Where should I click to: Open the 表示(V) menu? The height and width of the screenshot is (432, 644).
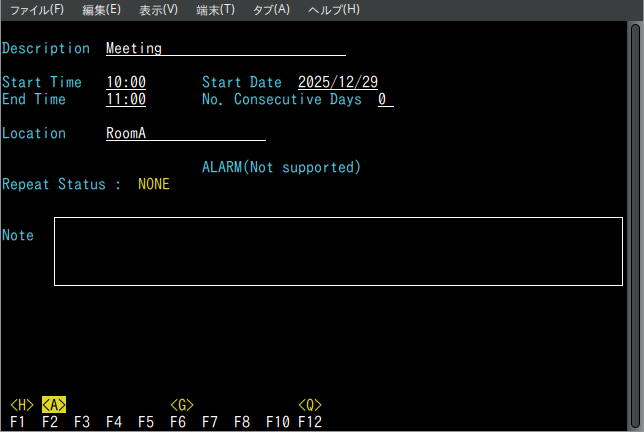[x=158, y=9]
